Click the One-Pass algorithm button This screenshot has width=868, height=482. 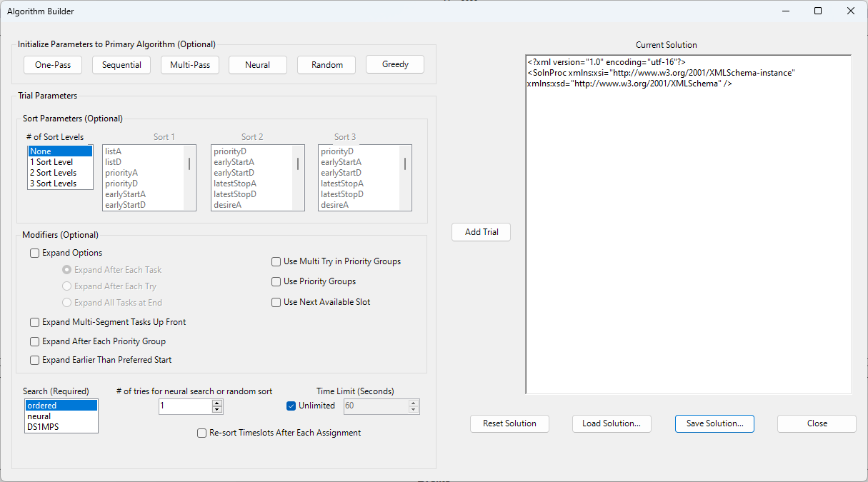coord(53,65)
